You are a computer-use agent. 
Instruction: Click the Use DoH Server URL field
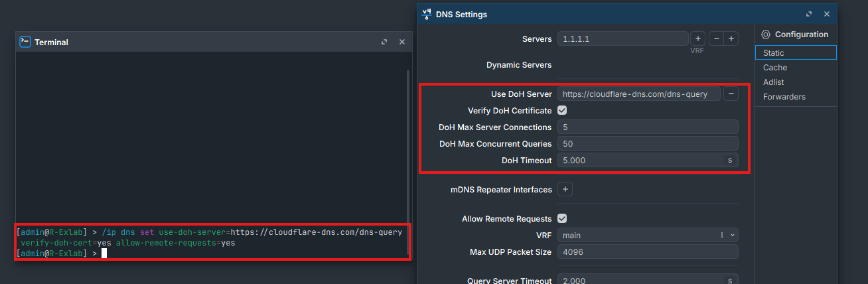(638, 94)
